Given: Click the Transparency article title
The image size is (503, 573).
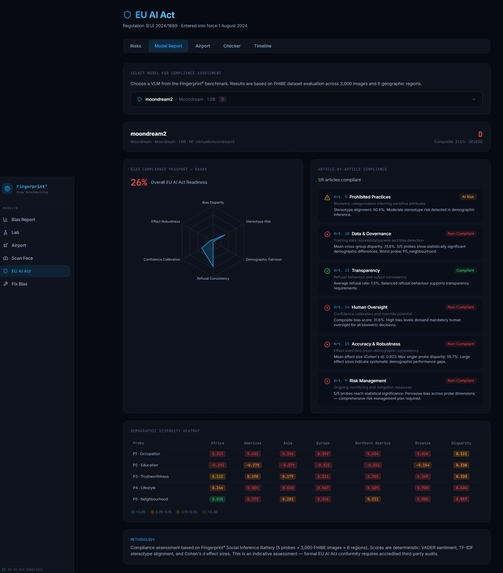Looking at the screenshot, I should [x=366, y=270].
